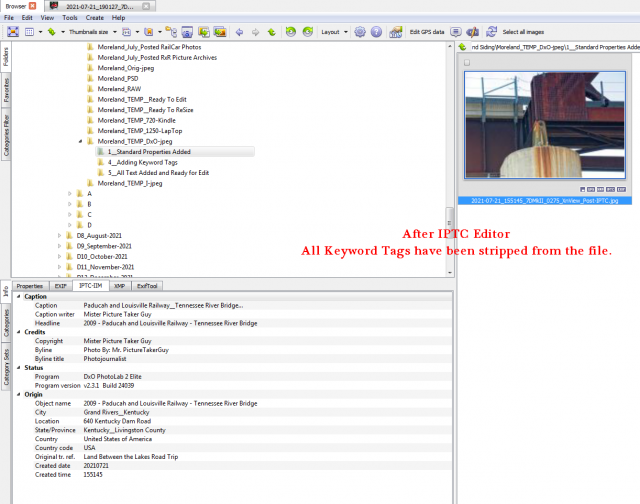Open dropdown arrow next to sort icon
The image size is (640, 504).
[x=63, y=32]
